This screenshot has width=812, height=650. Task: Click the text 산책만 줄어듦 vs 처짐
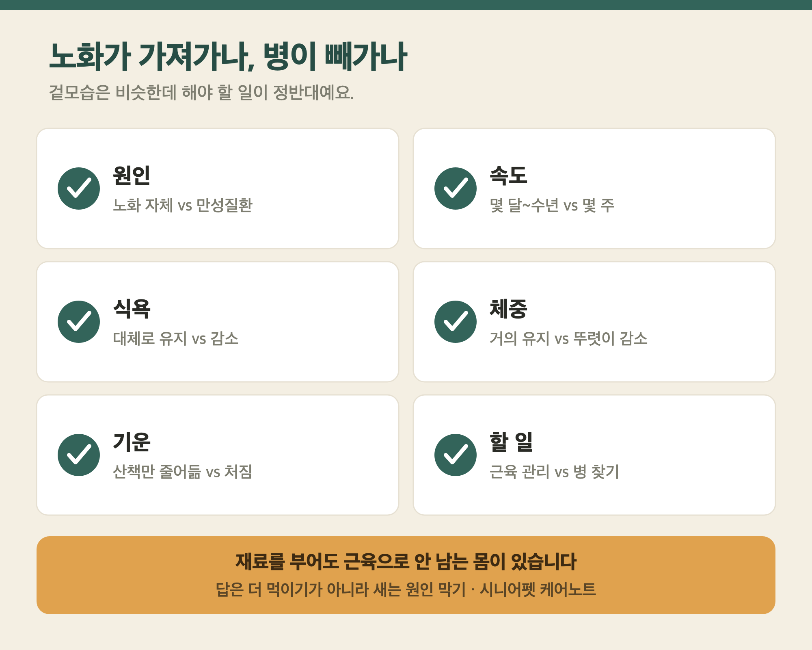pos(183,472)
